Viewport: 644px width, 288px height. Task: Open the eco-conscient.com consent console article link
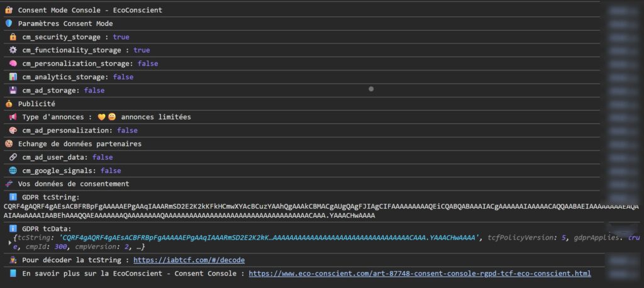pos(419,274)
